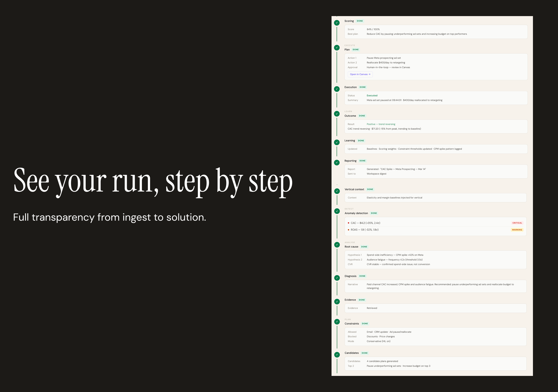558x392 pixels.
Task: Toggle the DONE badge on Learning
Action: click(x=361, y=140)
